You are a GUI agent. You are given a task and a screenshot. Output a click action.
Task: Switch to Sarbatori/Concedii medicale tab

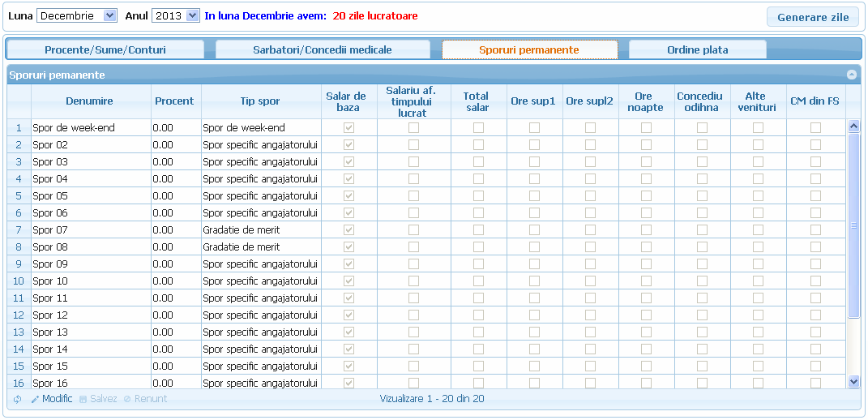[323, 49]
